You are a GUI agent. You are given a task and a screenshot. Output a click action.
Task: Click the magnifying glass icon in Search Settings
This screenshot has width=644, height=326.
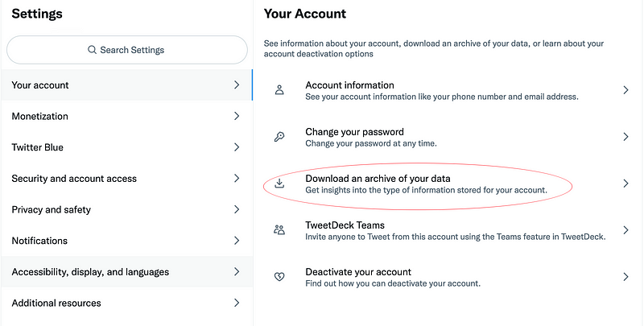pos(93,50)
